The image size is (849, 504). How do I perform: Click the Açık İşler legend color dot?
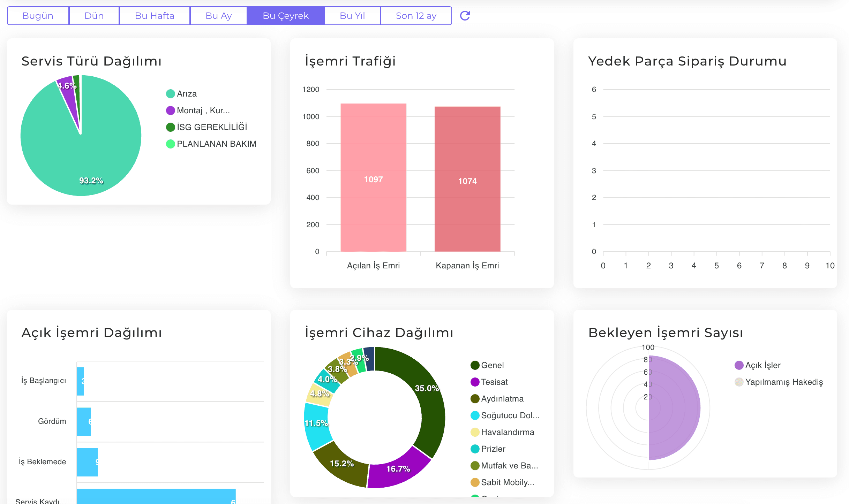pos(739,365)
